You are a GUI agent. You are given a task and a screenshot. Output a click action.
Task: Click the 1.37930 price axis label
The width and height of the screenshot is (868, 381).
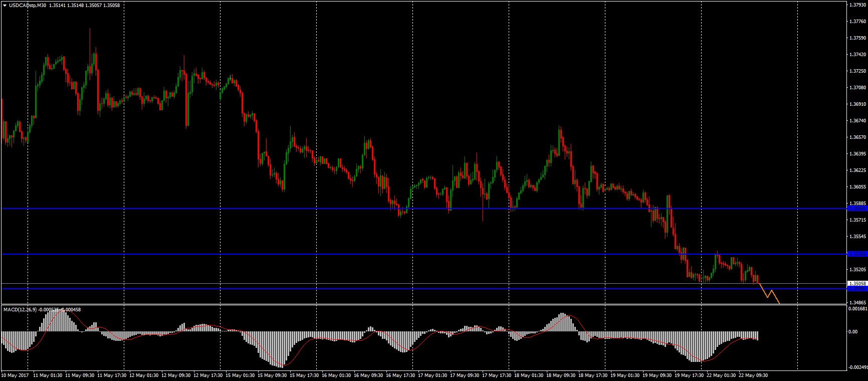(x=857, y=5)
